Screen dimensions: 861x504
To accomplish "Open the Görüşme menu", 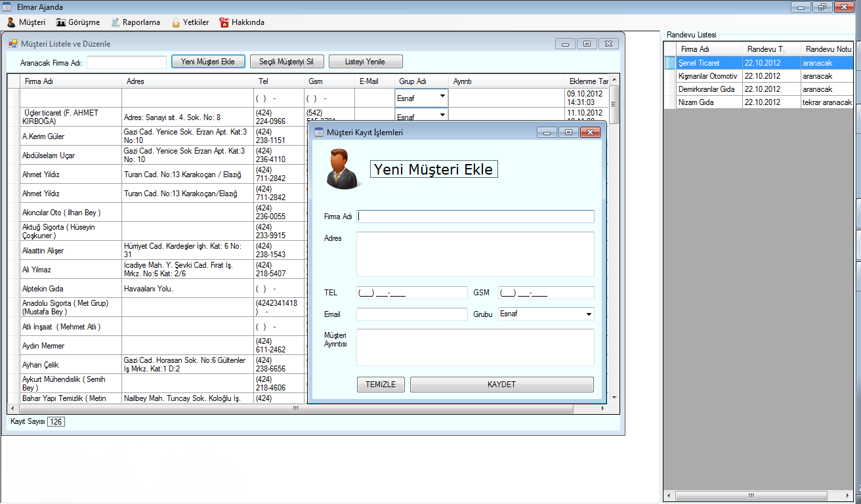I will pos(78,22).
